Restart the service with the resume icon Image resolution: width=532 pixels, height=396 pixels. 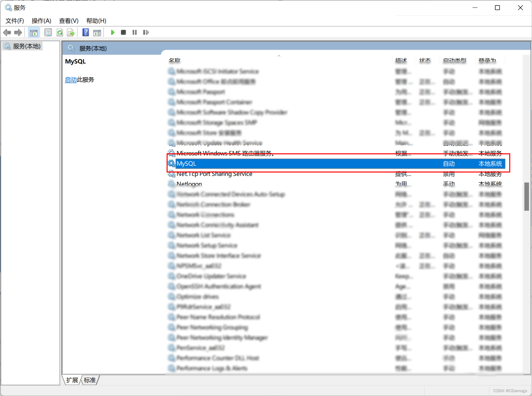[x=146, y=32]
